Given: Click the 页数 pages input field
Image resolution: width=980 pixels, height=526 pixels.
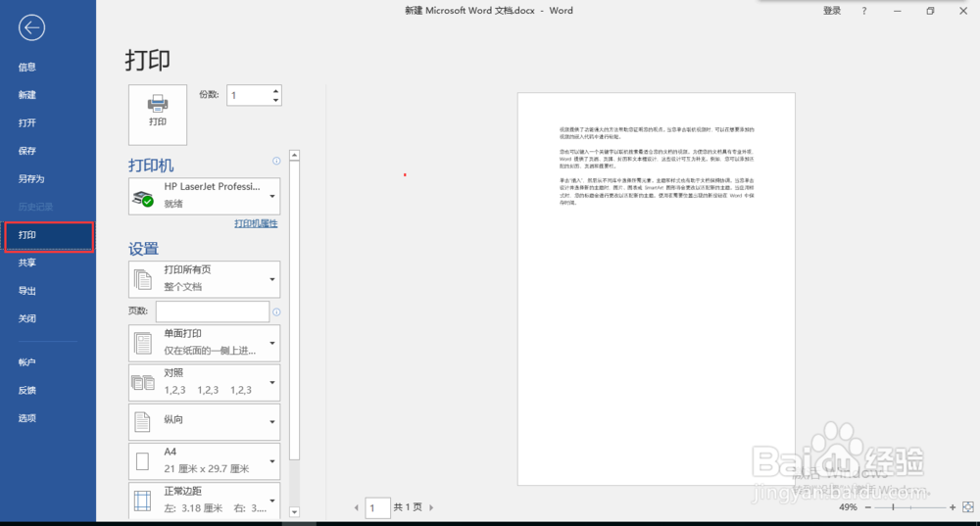Looking at the screenshot, I should [x=213, y=311].
